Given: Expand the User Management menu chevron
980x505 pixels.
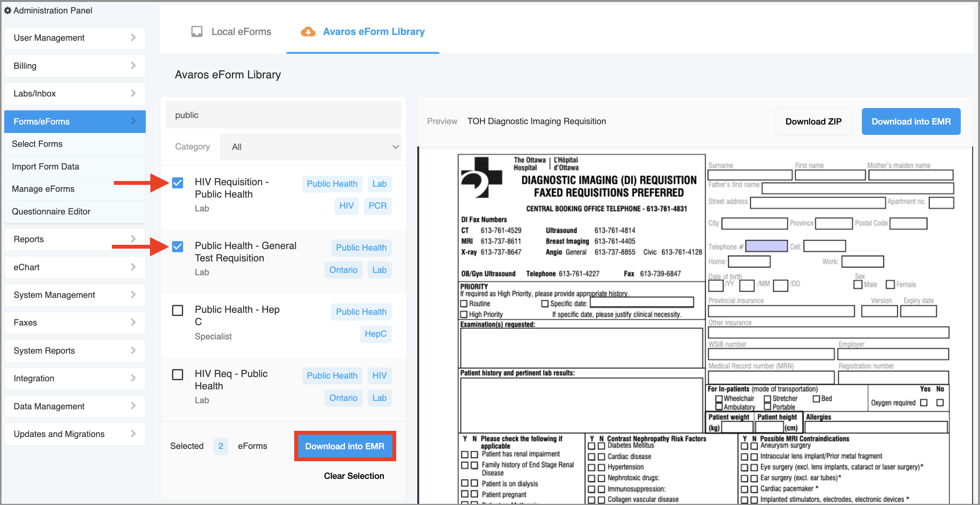Looking at the screenshot, I should [x=133, y=37].
